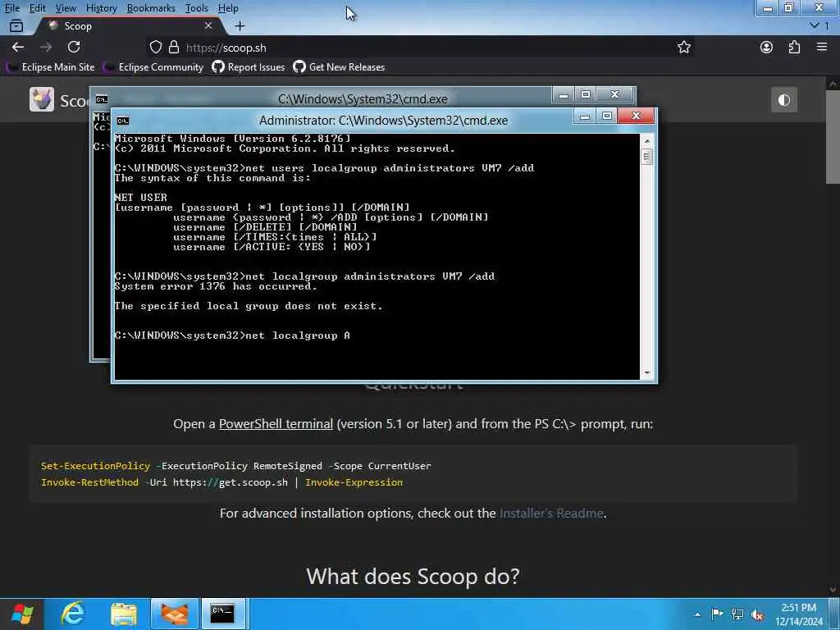Follow the PowerShell terminal link
This screenshot has width=840, height=630.
pos(276,424)
